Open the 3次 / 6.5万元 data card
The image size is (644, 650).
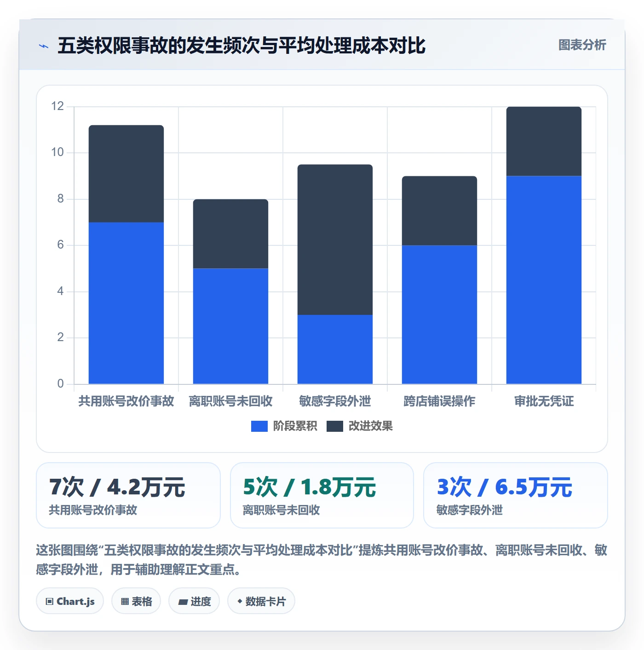516,495
